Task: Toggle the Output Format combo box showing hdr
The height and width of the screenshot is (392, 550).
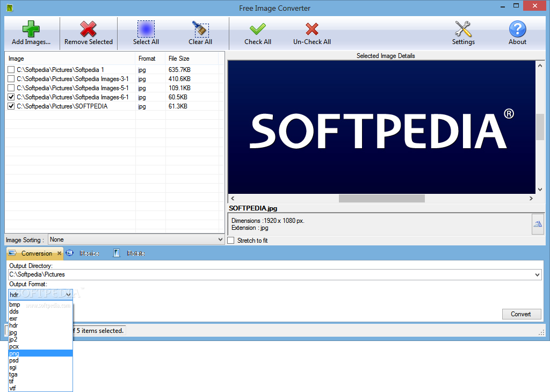Action: [40, 294]
